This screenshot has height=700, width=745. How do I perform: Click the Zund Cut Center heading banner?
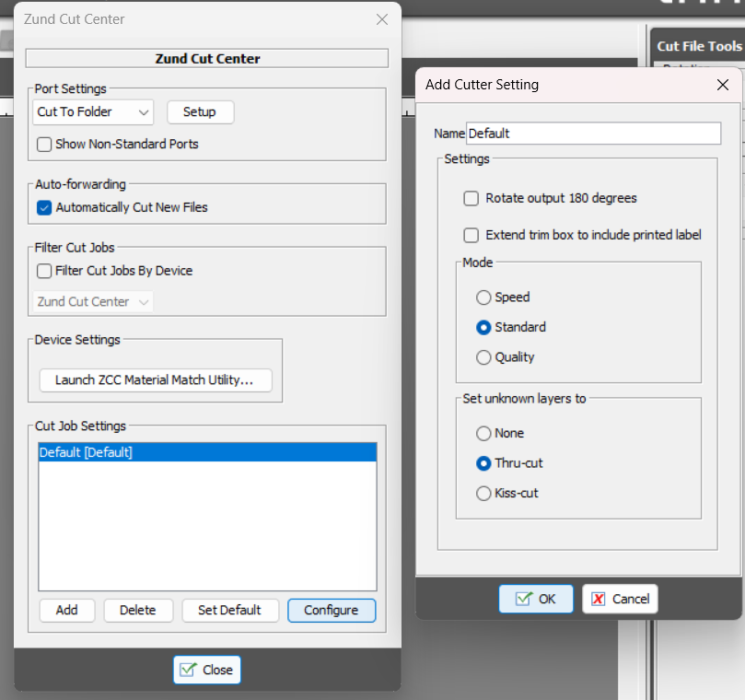207,58
